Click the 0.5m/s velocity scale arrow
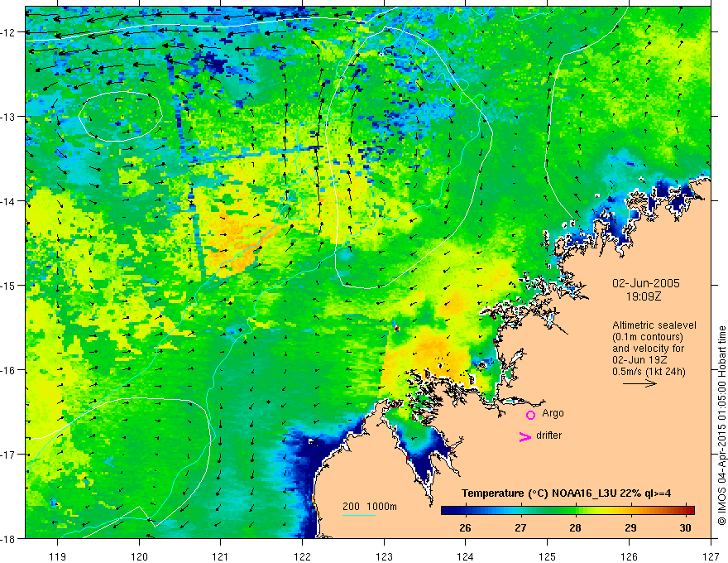Image resolution: width=728 pixels, height=563 pixels. coord(639,383)
